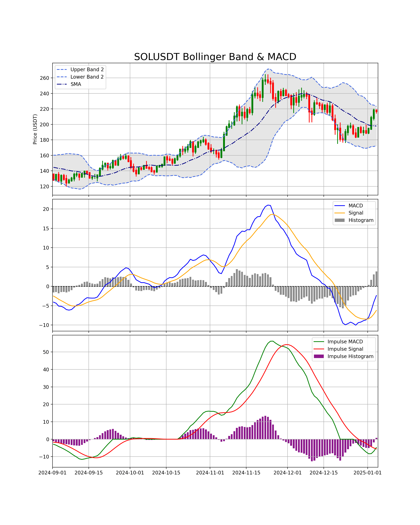The width and height of the screenshot is (420, 525).
Task: Click the 180 price tick label
Action: pyautogui.click(x=45, y=140)
